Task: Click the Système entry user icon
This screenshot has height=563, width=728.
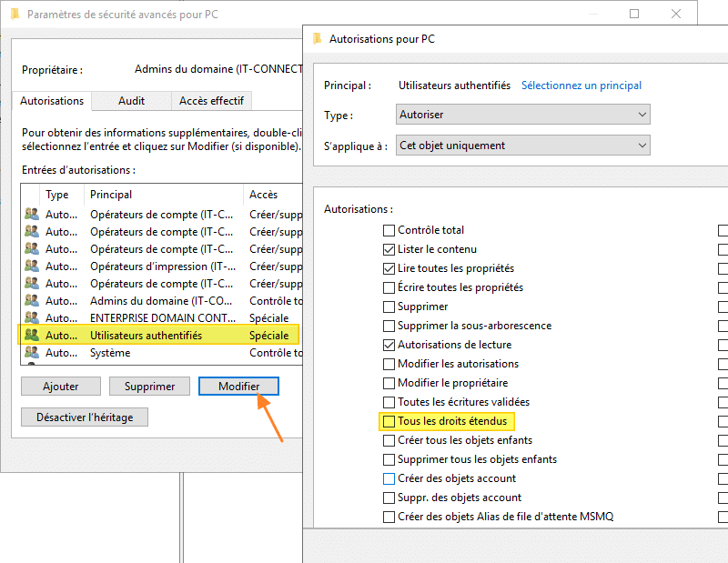Action: (32, 353)
